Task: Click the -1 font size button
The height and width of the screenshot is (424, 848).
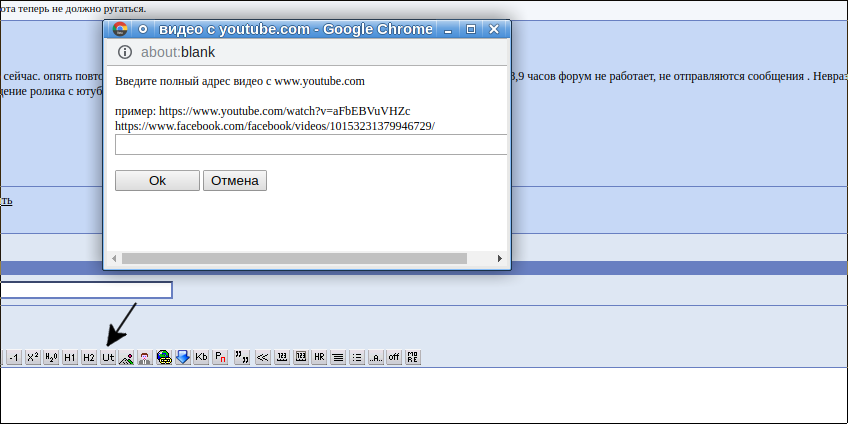Action: point(14,357)
